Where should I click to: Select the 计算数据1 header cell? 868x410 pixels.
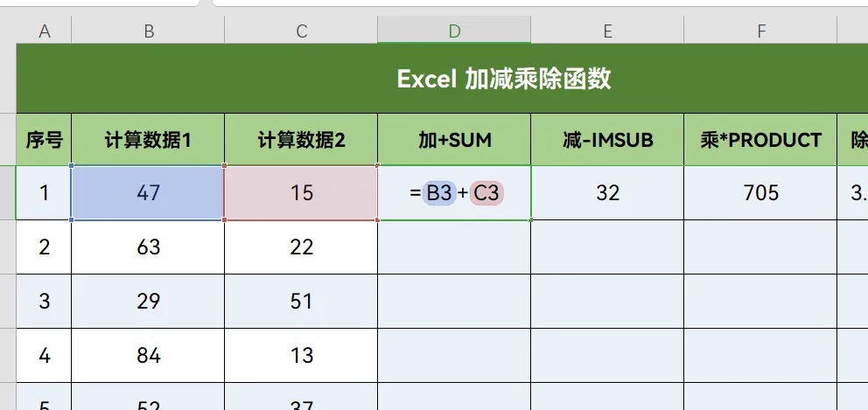click(148, 139)
